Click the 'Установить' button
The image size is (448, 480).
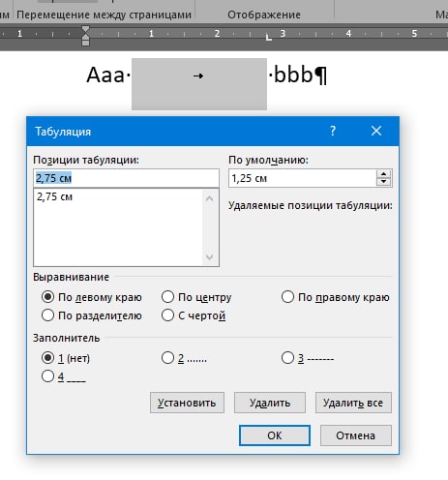(187, 403)
